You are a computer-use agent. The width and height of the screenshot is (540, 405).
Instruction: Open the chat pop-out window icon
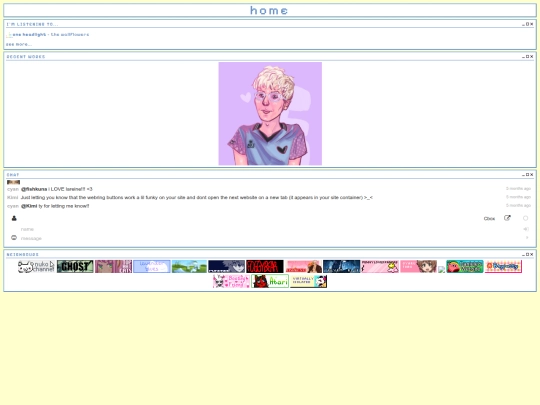507,218
